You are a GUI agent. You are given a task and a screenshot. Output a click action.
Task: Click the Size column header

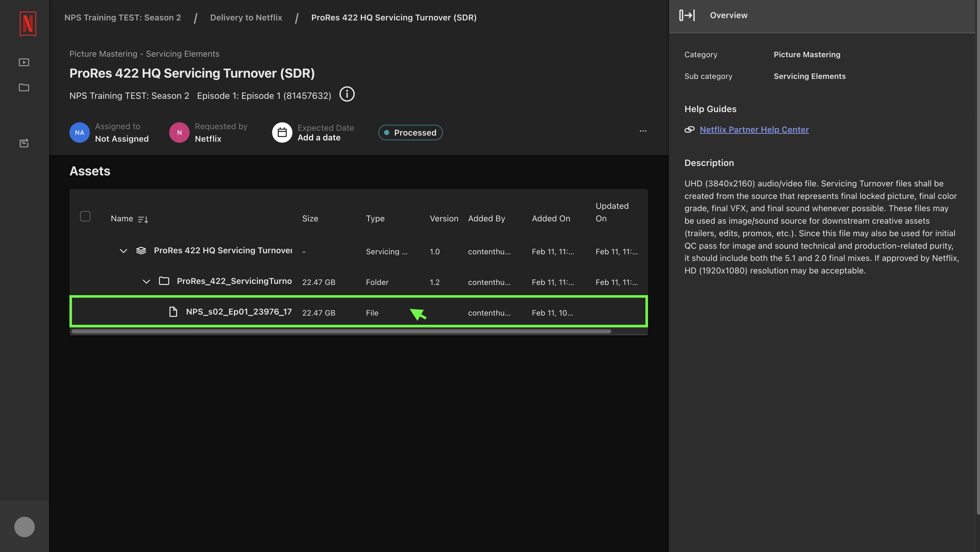point(310,219)
